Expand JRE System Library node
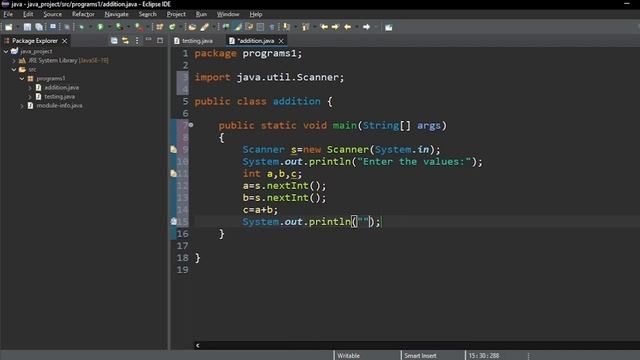 14,60
